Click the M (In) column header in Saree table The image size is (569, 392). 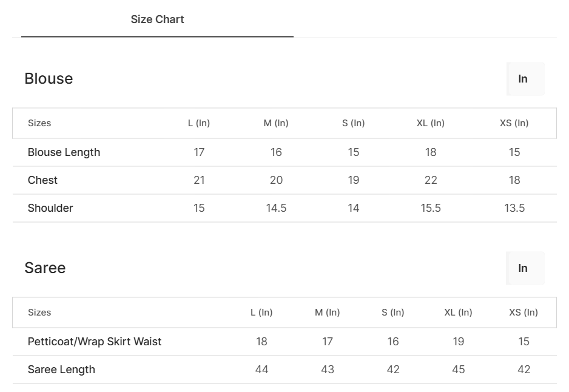(328, 313)
